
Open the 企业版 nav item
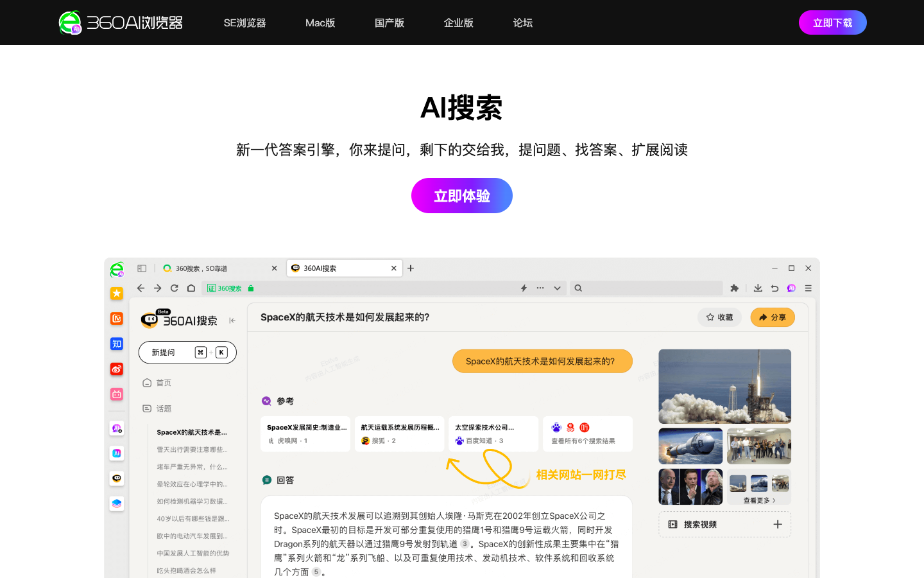[459, 23]
